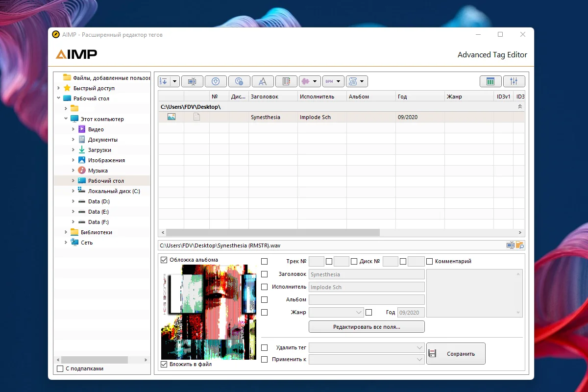Check the Удалить тег checkbox
The image size is (588, 392).
[x=265, y=347]
